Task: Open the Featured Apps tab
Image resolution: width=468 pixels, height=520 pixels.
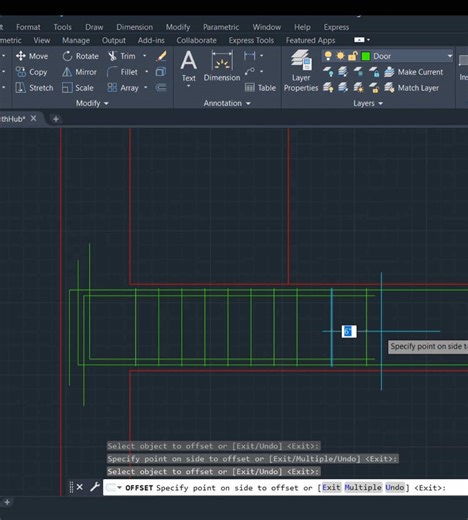Action: pos(310,40)
